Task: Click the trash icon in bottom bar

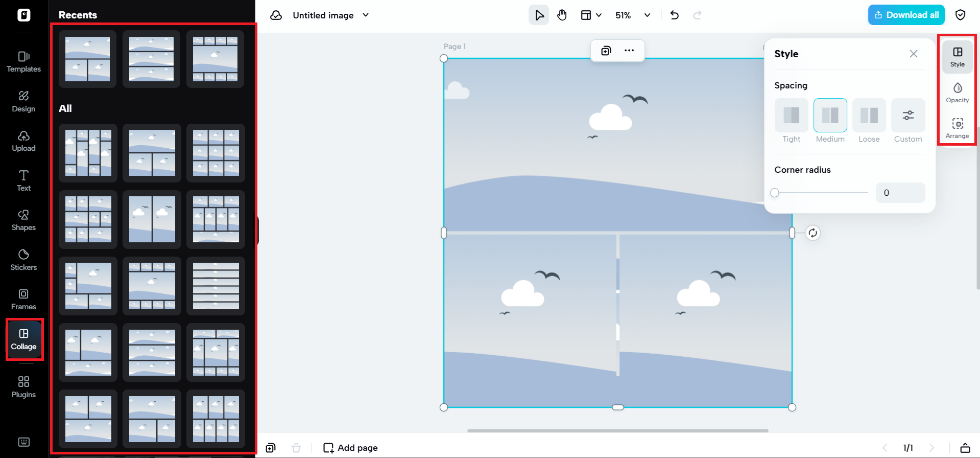Action: click(x=296, y=448)
